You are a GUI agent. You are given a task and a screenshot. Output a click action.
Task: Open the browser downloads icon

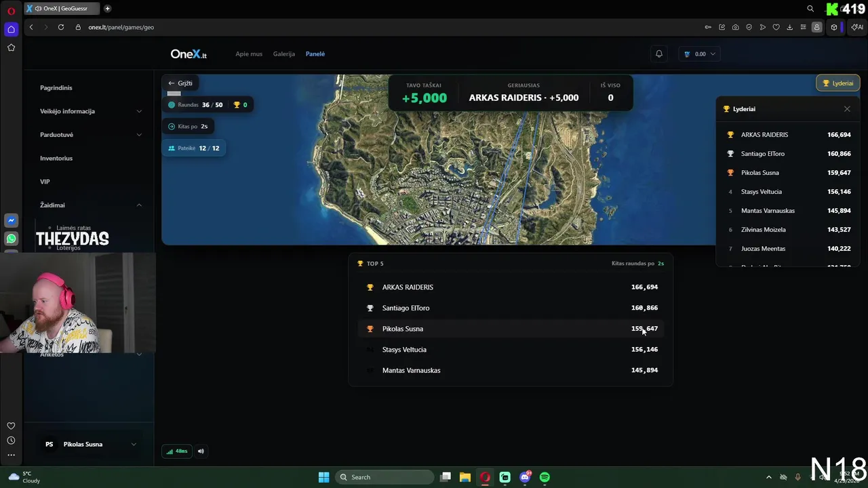click(789, 27)
